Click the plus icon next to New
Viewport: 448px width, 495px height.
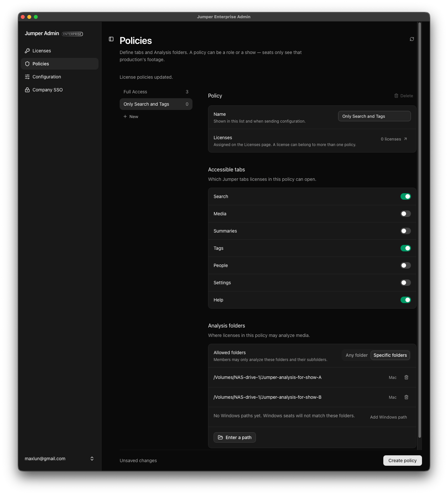coord(125,116)
